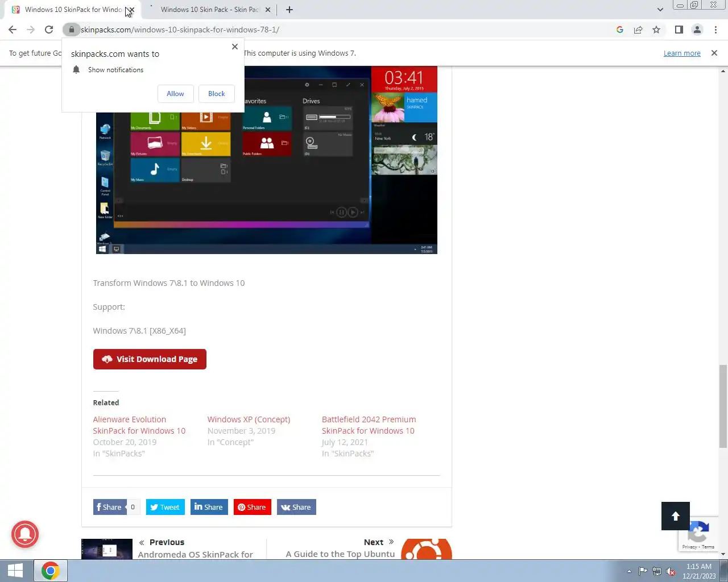Click the 'Windows 7\8.1 [X86_X64]' text
This screenshot has height=582, width=728.
pyautogui.click(x=139, y=331)
